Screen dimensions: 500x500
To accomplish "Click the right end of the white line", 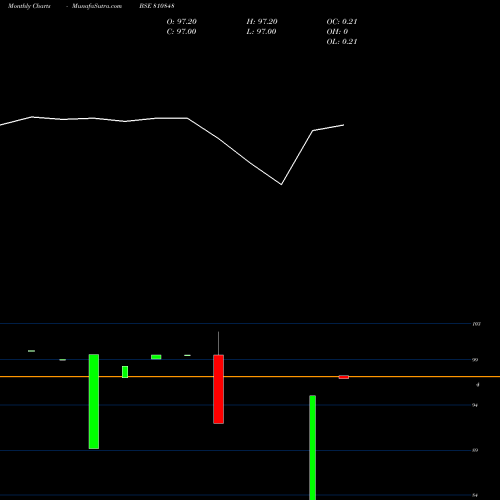I will click(x=343, y=125).
